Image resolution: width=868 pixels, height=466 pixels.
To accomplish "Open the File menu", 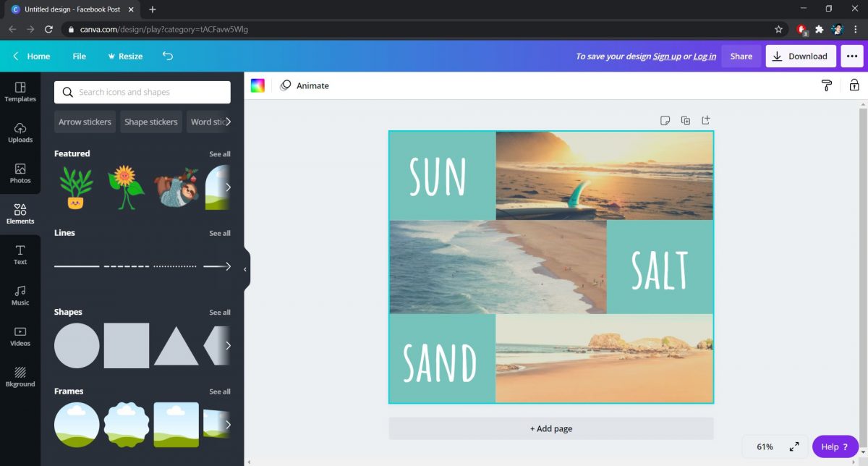I will (79, 56).
